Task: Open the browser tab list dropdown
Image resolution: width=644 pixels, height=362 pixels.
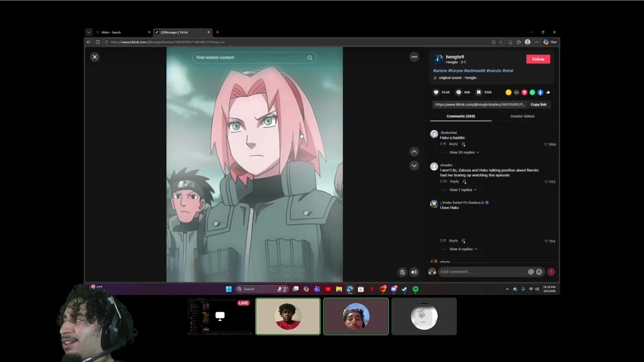Action: coord(89,32)
